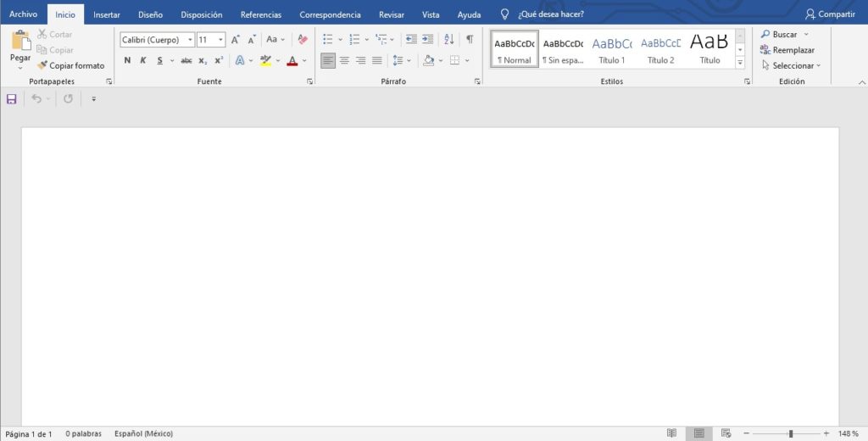Click the clear formatting eraser icon
Image resolution: width=868 pixels, height=441 pixels.
pyautogui.click(x=303, y=39)
